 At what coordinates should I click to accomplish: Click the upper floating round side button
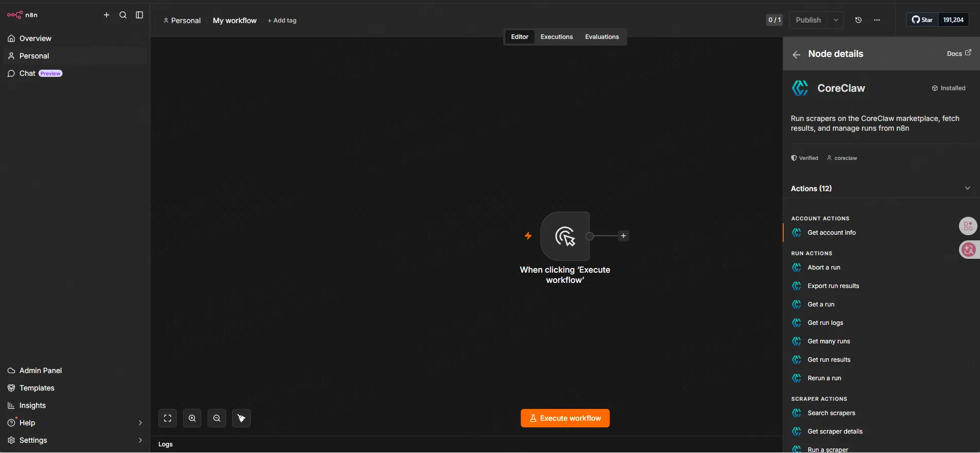[x=968, y=226]
